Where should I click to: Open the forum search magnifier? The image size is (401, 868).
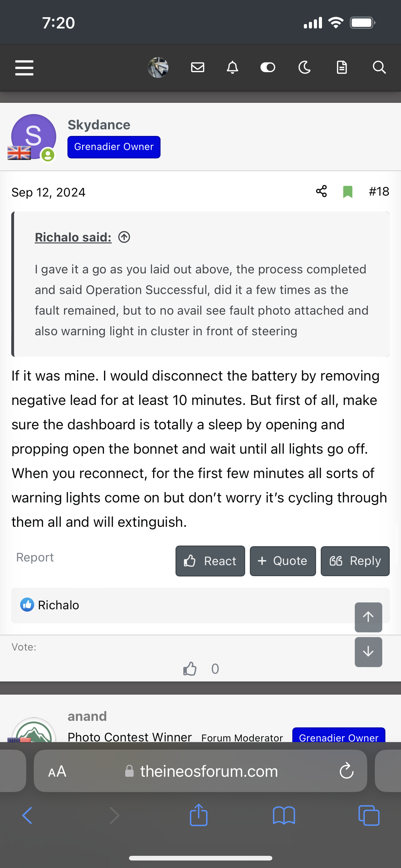click(379, 67)
